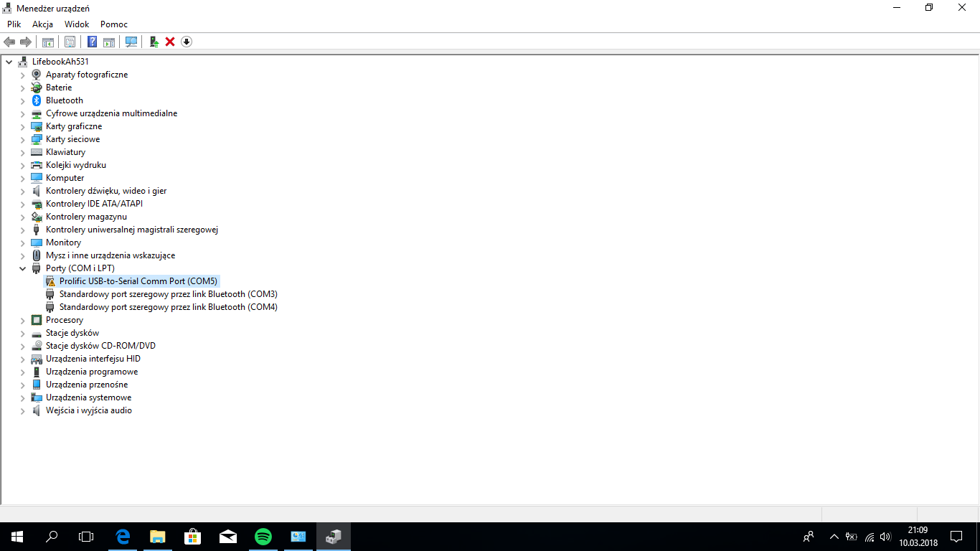
Task: Click the Monitory display icon
Action: click(37, 242)
